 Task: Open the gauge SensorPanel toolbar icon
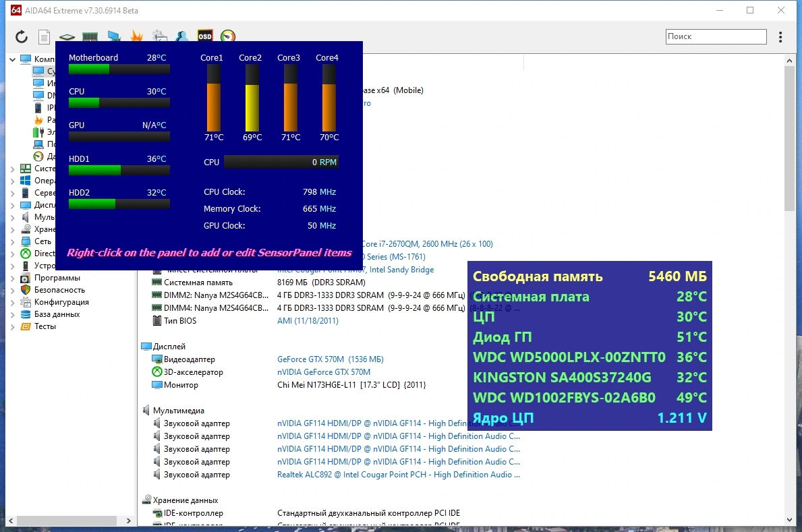(228, 36)
